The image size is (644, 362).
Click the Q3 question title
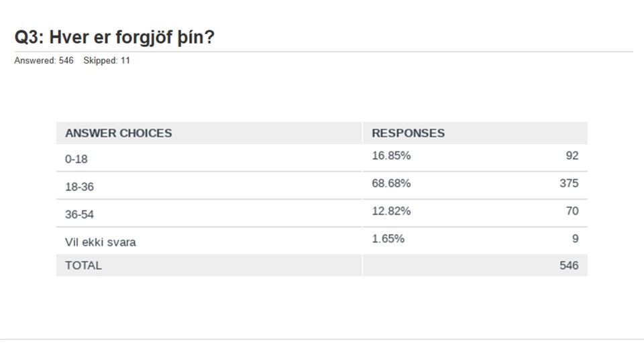[115, 37]
